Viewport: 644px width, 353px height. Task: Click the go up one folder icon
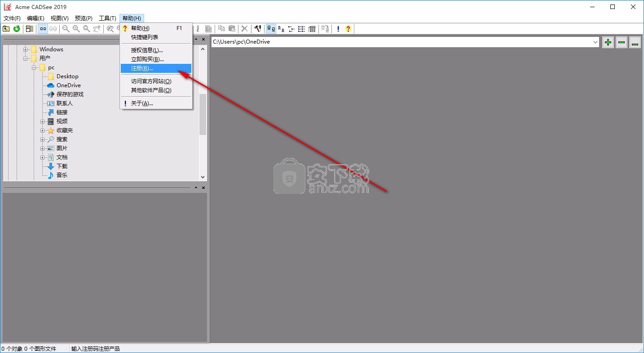click(x=6, y=29)
